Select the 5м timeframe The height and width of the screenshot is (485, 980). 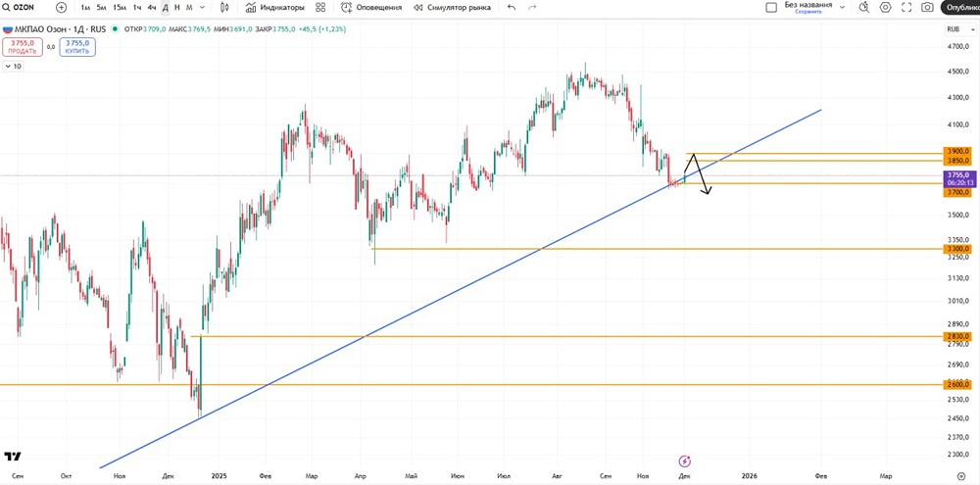click(x=101, y=8)
